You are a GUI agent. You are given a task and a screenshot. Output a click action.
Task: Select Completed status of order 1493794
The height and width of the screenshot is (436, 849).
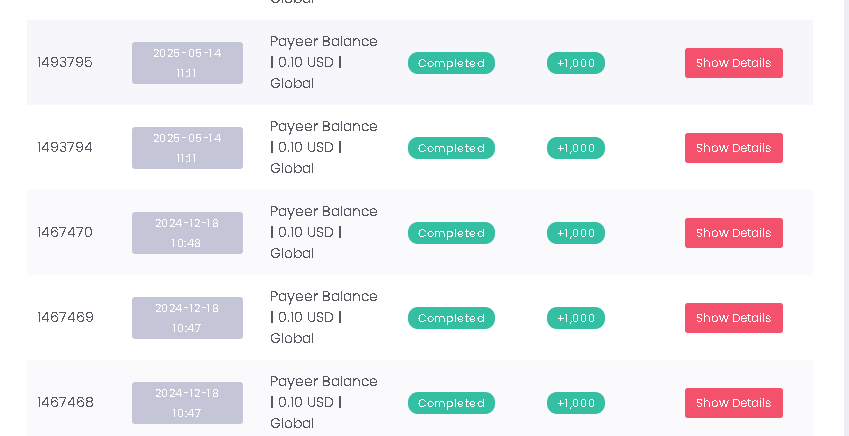(x=451, y=148)
